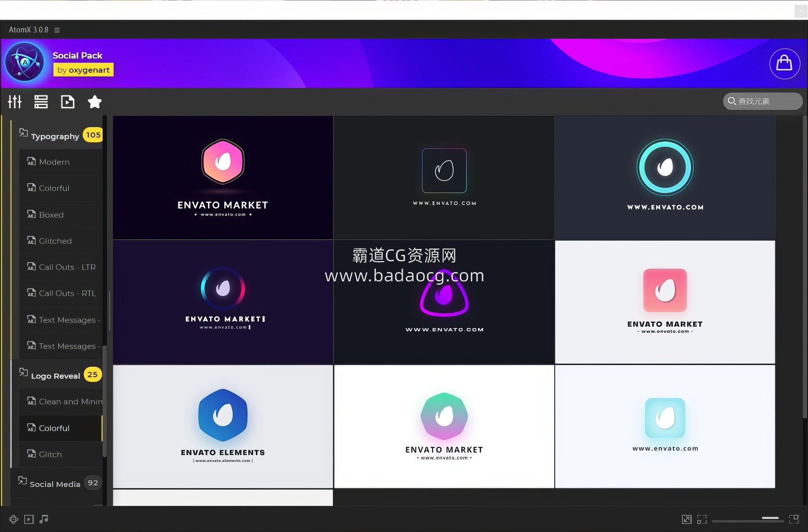Select Colorful under Typography

pyautogui.click(x=61, y=188)
